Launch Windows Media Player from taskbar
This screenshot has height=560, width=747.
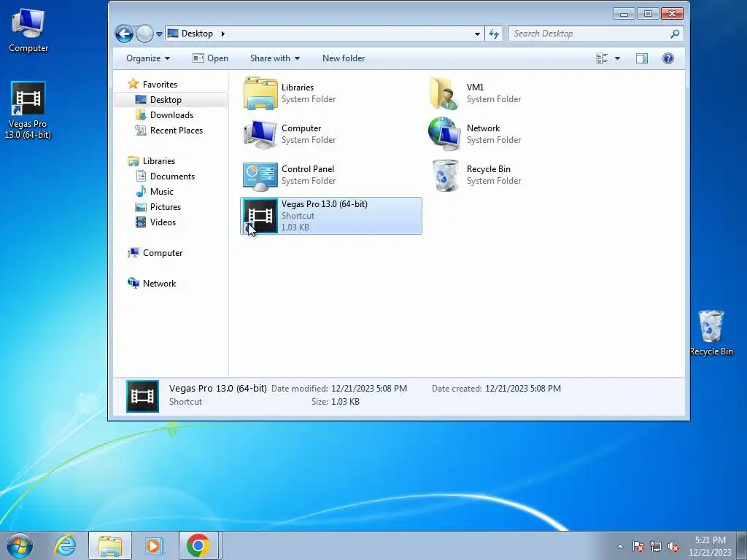click(x=154, y=545)
